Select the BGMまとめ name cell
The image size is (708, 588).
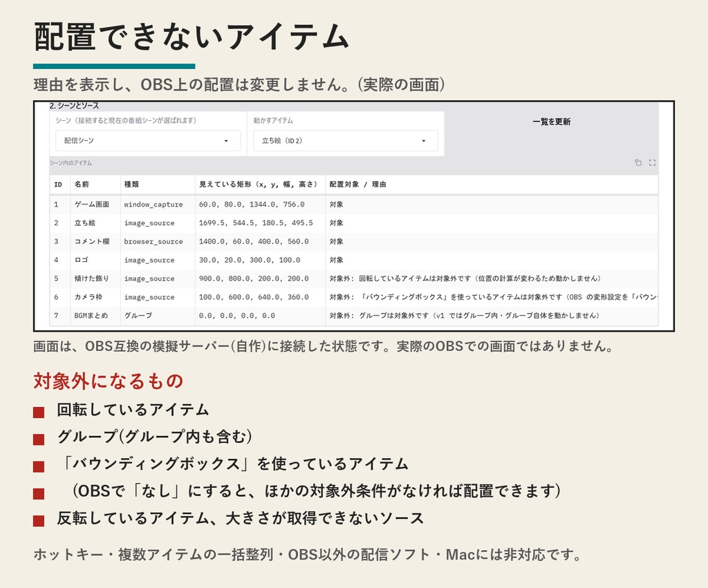(x=95, y=316)
